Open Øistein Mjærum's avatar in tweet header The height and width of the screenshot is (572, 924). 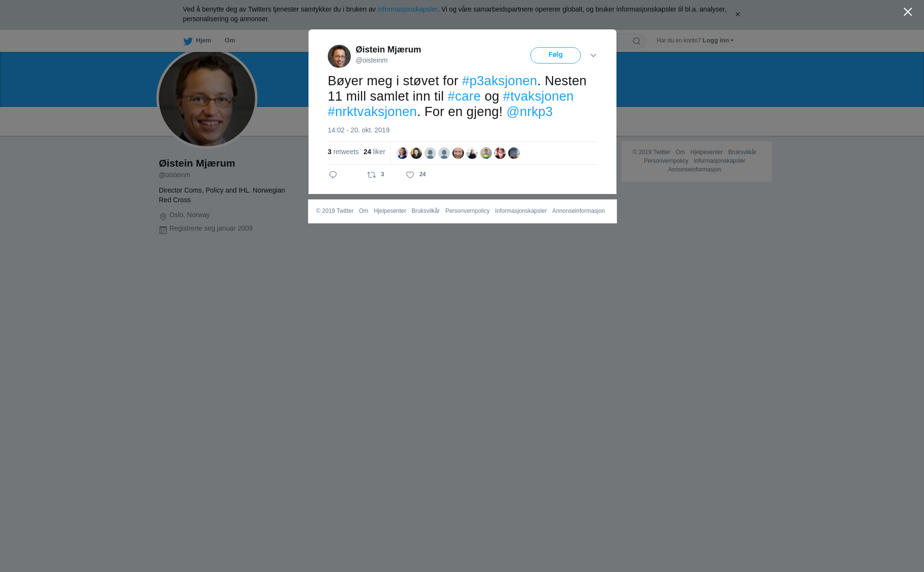coord(339,56)
